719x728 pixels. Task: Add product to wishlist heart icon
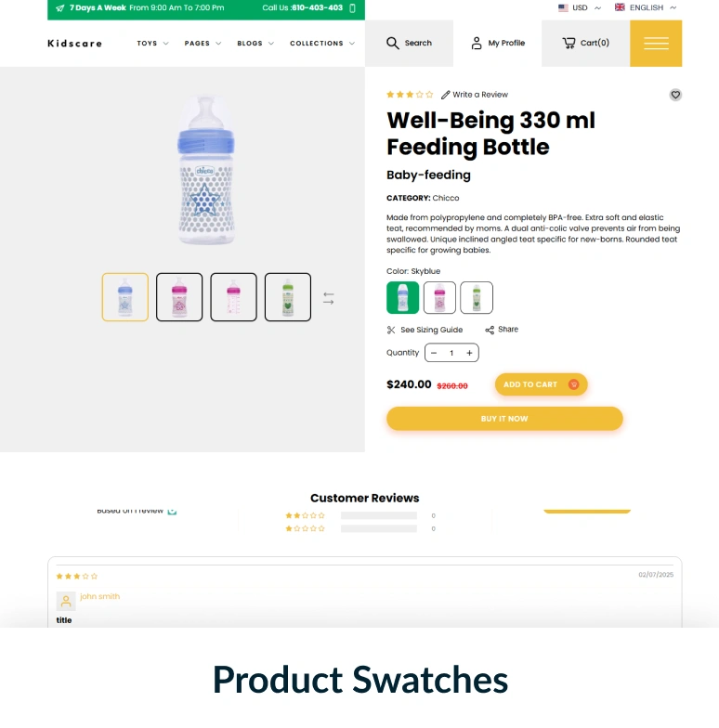pos(675,95)
